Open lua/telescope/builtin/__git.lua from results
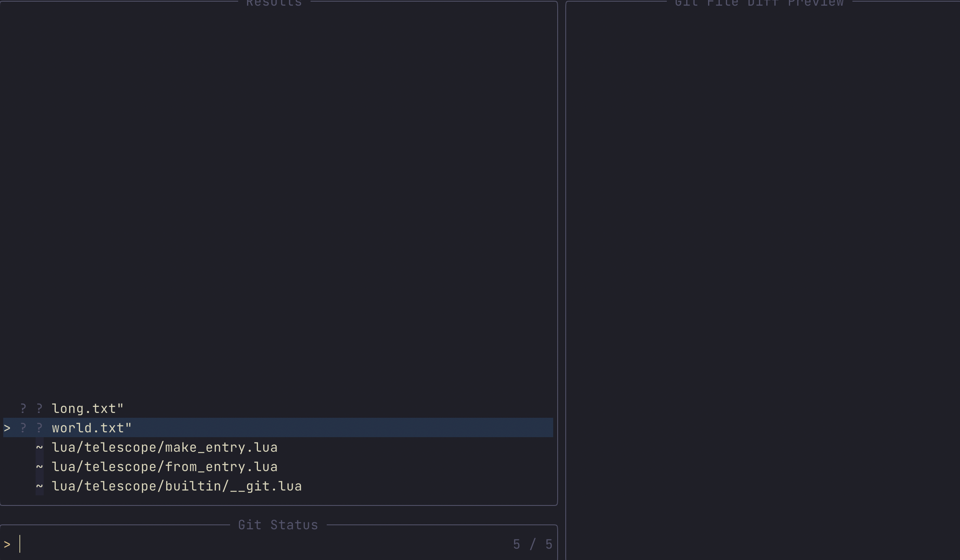Viewport: 960px width, 560px height. pos(177,486)
